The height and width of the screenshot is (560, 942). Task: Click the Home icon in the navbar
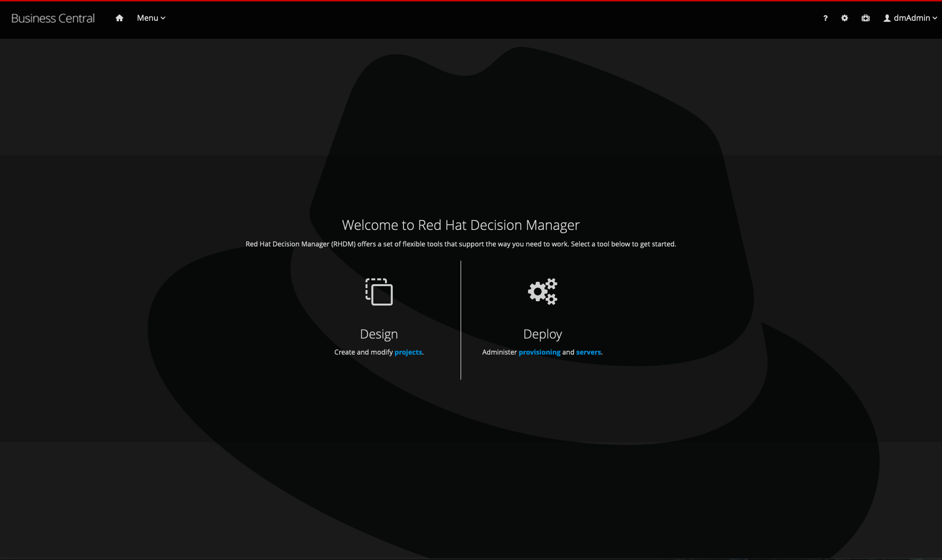(x=120, y=18)
